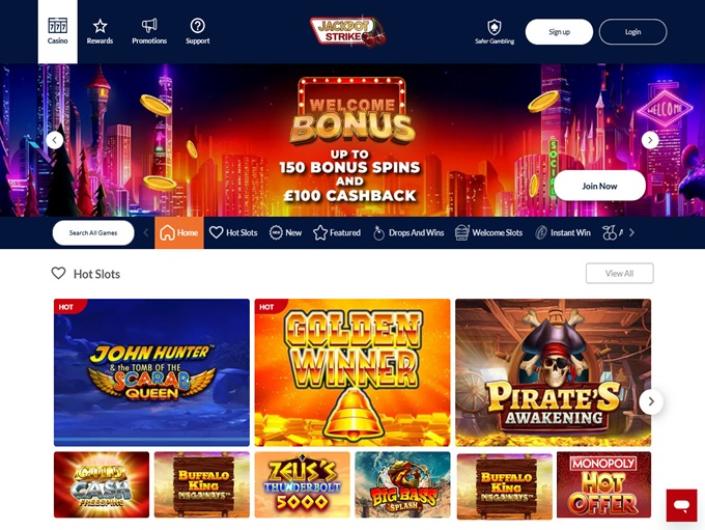Show previous banner slide

coord(55,140)
